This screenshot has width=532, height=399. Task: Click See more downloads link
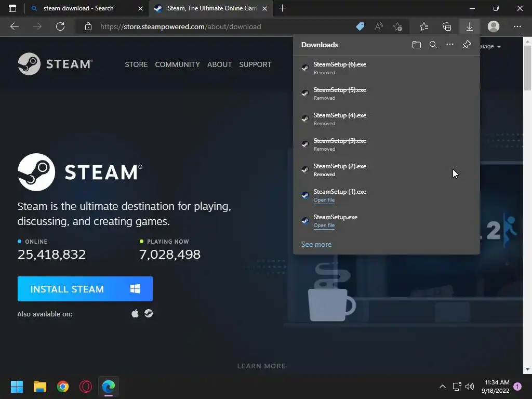point(316,244)
